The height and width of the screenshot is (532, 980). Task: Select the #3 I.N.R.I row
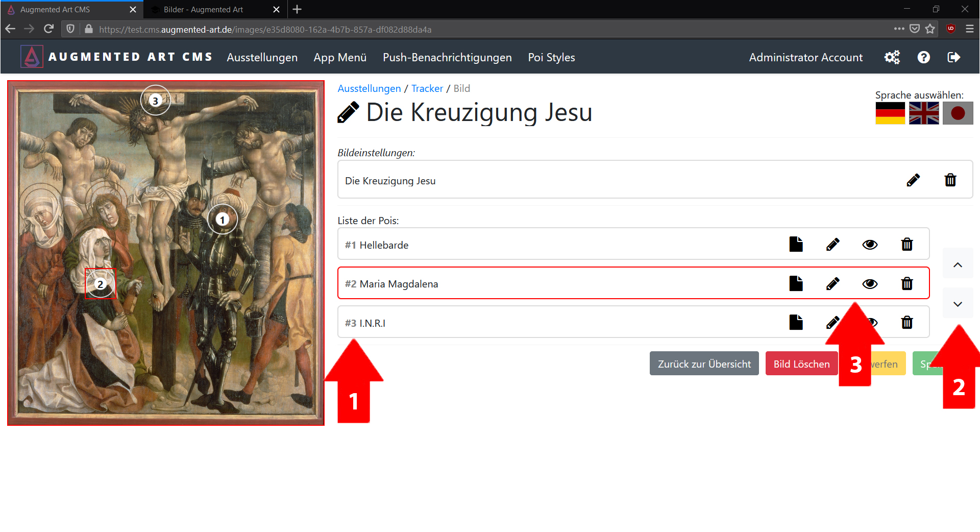tap(633, 322)
